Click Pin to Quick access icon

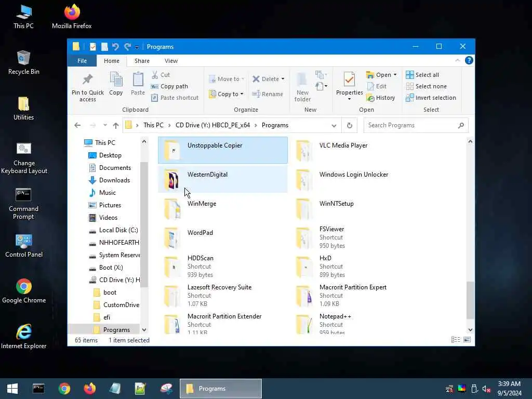tap(87, 87)
